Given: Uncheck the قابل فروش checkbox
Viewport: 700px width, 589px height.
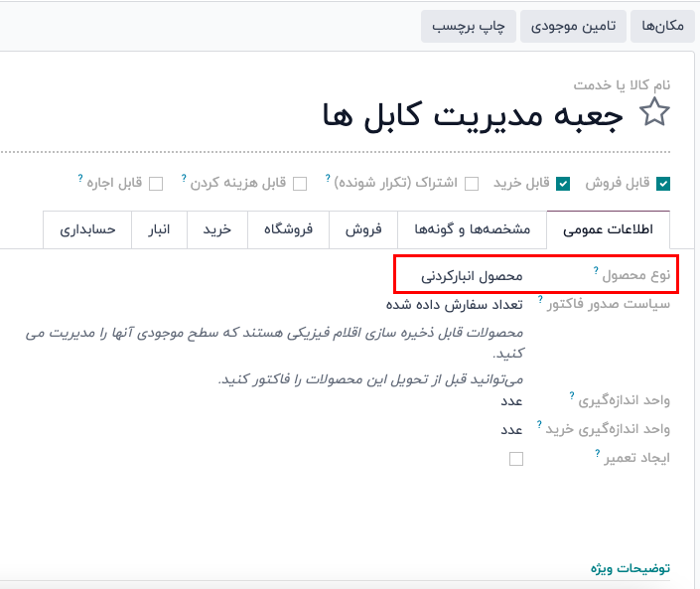Looking at the screenshot, I should click(x=663, y=184).
